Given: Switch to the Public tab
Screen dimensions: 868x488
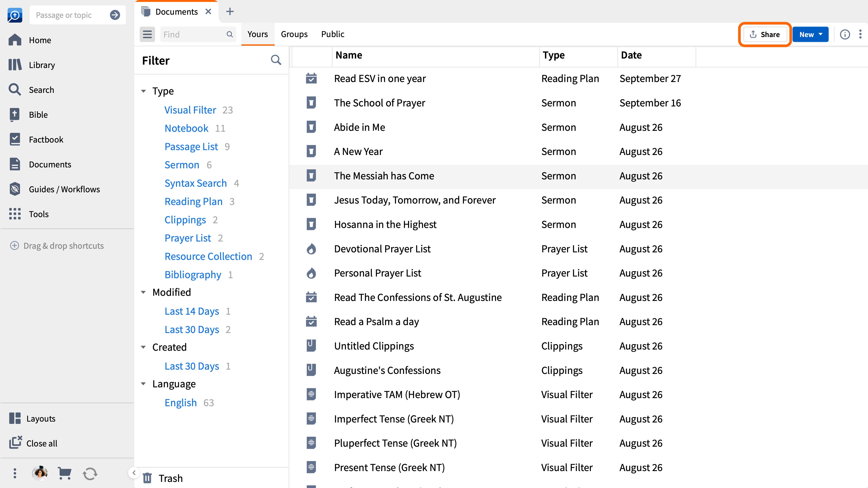Looking at the screenshot, I should 332,34.
